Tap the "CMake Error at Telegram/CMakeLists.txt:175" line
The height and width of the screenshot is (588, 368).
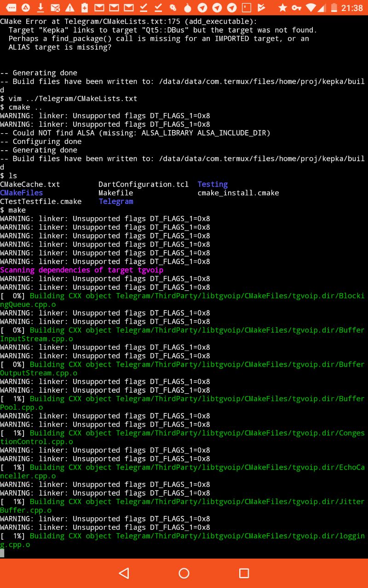click(129, 21)
